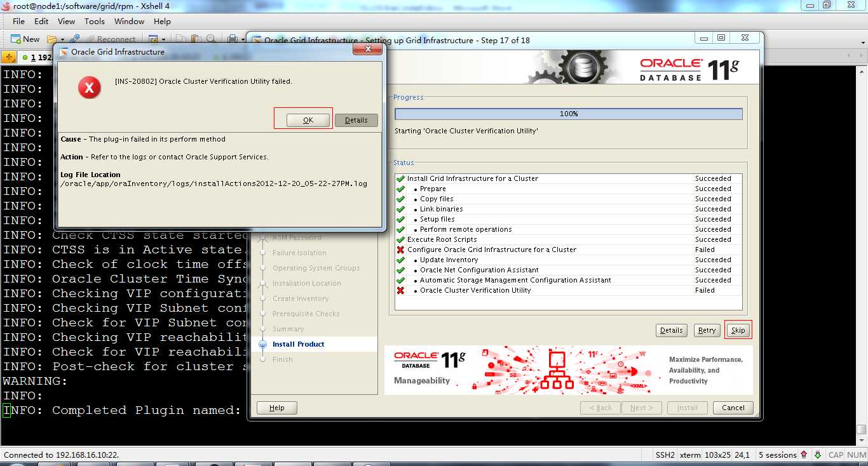The width and height of the screenshot is (868, 466).
Task: Click the green check beside Execute Root Scripts
Action: (x=400, y=239)
